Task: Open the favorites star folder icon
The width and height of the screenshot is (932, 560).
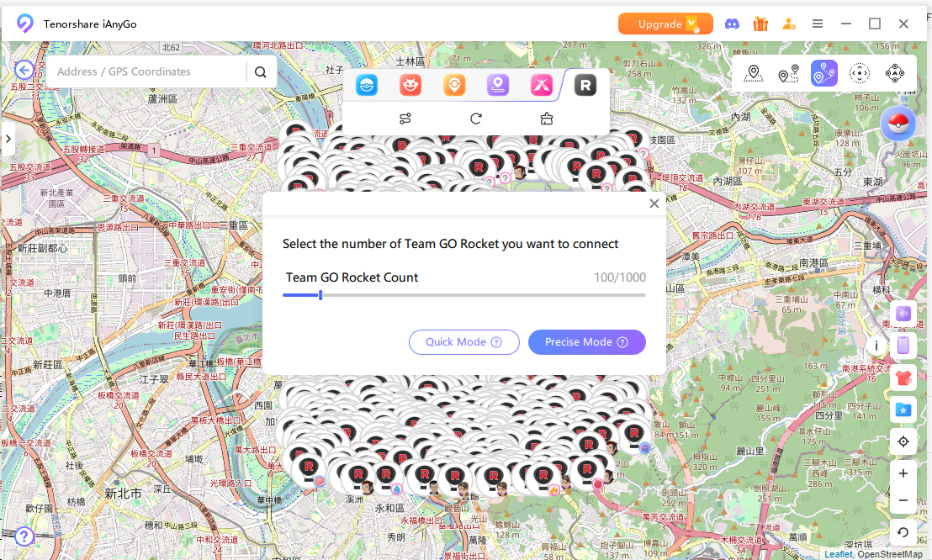Action: [903, 409]
